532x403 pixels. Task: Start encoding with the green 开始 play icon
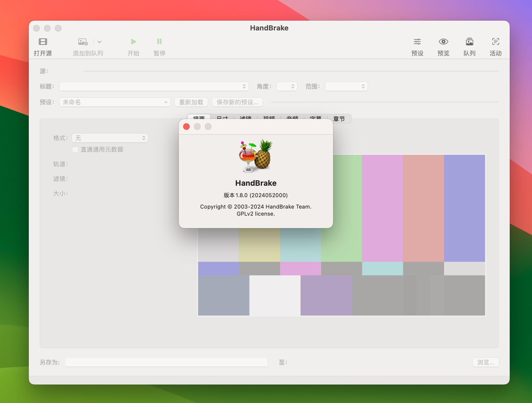133,42
